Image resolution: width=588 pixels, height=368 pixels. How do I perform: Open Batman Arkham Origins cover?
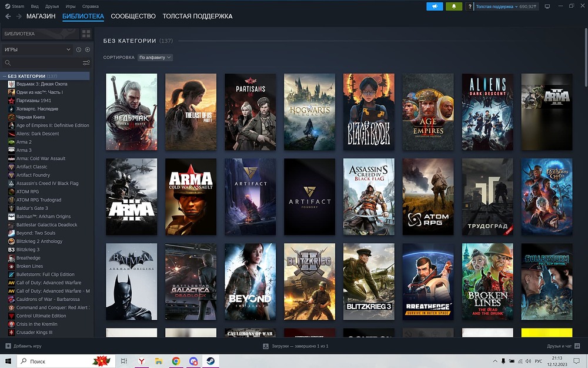(x=132, y=281)
